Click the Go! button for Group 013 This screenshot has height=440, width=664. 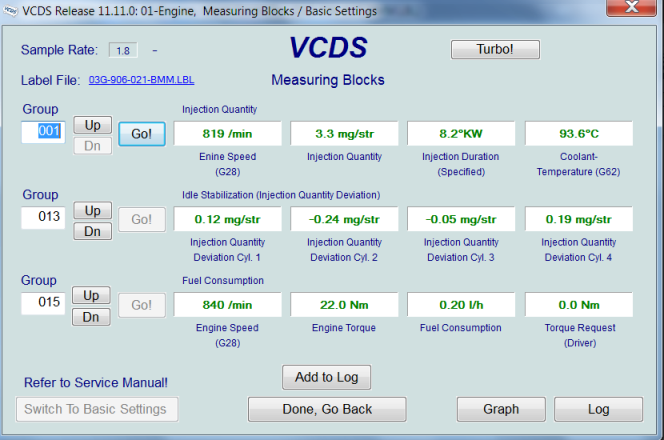click(142, 219)
